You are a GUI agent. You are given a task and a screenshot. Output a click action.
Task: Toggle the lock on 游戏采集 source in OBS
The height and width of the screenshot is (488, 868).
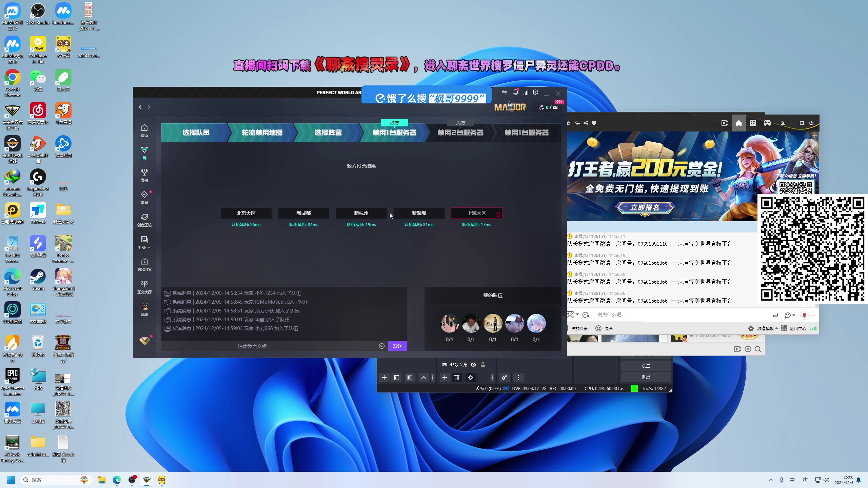(483, 365)
